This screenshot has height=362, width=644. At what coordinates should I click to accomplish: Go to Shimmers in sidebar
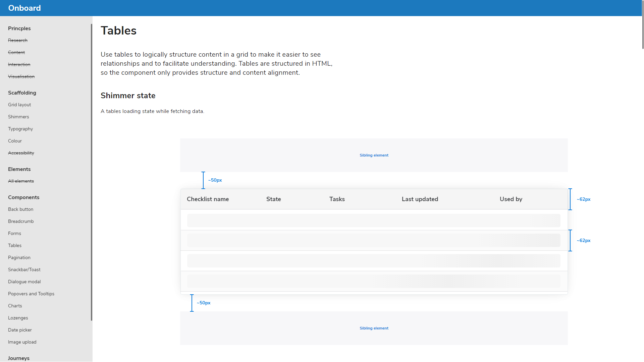[18, 117]
